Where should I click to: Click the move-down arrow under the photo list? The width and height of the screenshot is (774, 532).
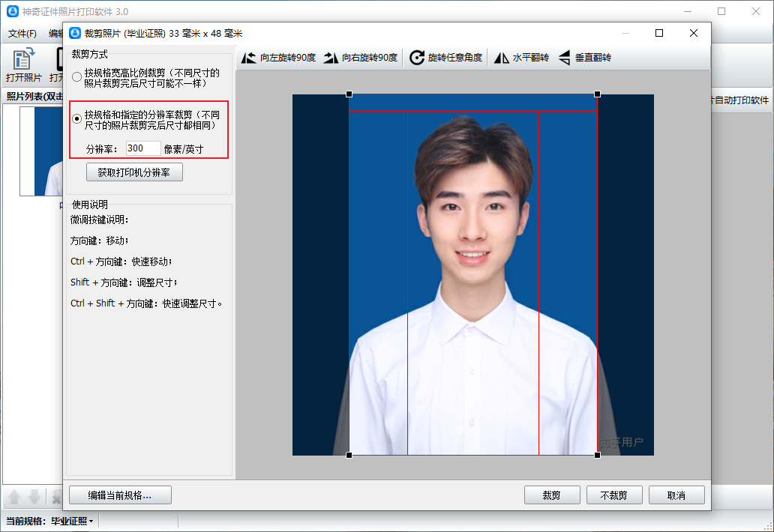[34, 498]
